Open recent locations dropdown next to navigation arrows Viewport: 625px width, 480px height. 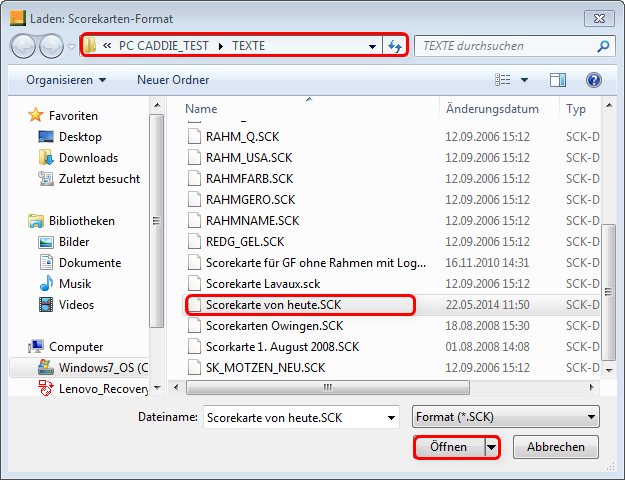click(71, 47)
